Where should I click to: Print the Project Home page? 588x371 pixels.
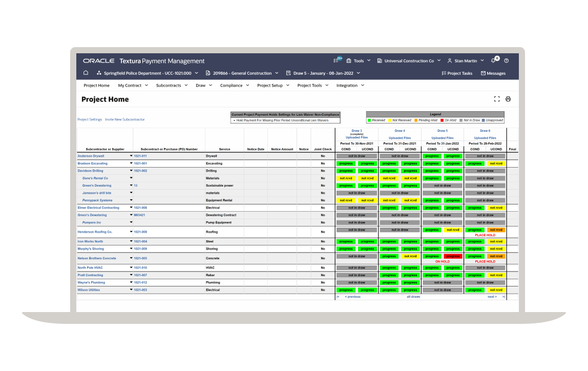click(x=508, y=99)
